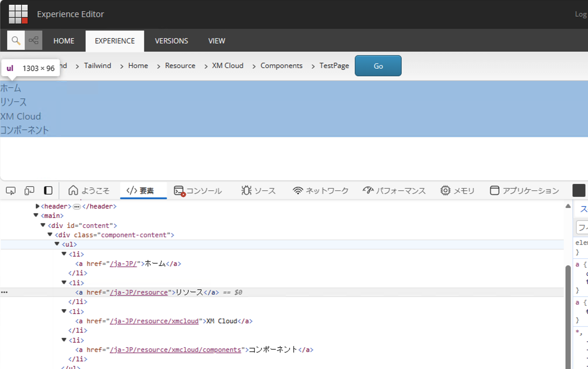Open the パフォーマンス DevTools tab
This screenshot has height=369, width=588.
[394, 191]
